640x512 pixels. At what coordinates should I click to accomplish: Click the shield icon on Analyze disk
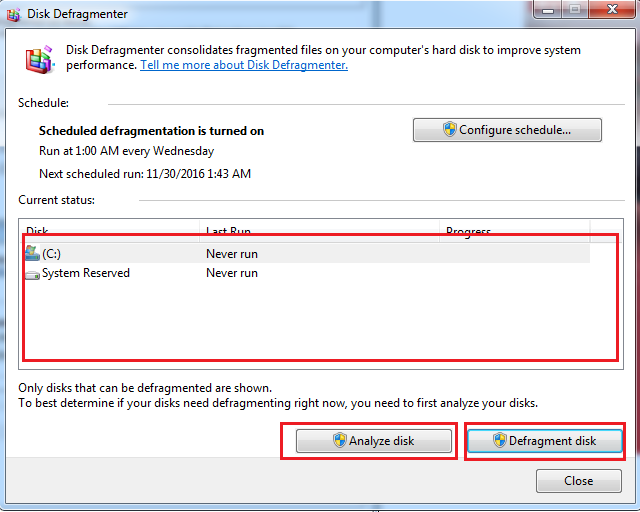click(339, 441)
